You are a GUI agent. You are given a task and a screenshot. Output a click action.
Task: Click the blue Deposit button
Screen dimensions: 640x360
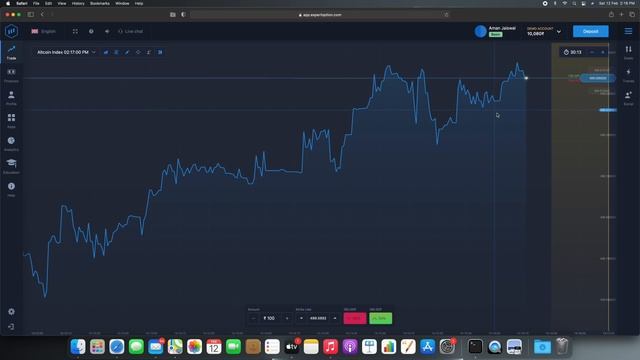590,31
